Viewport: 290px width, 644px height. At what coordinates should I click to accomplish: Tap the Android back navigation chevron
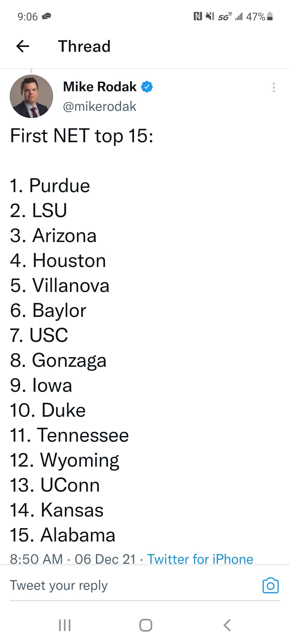(227, 625)
